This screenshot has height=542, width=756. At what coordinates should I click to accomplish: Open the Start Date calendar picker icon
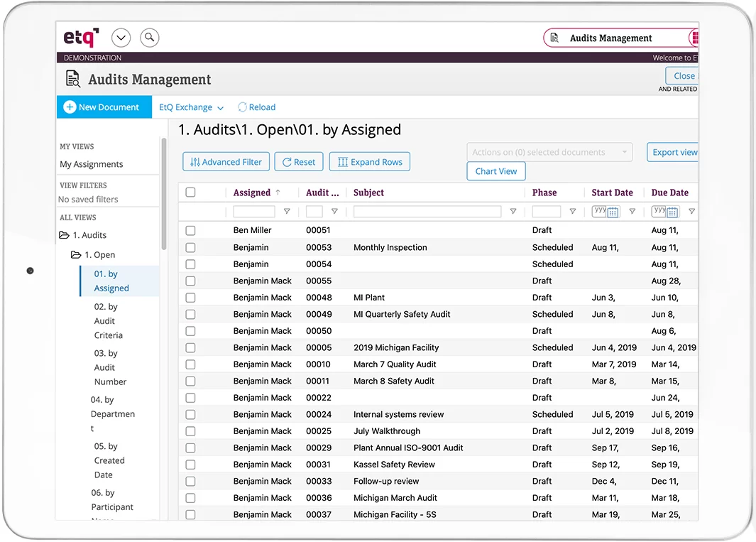pos(613,212)
